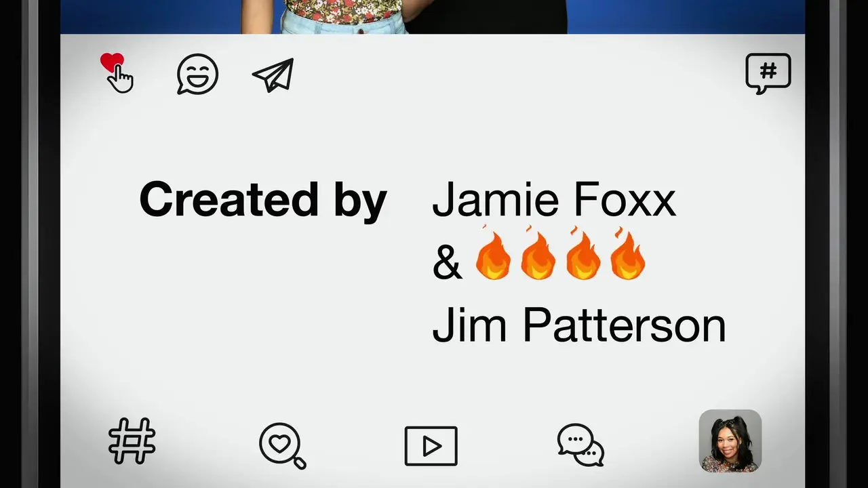
Task: Click the third fire emoji
Action: 583,253
